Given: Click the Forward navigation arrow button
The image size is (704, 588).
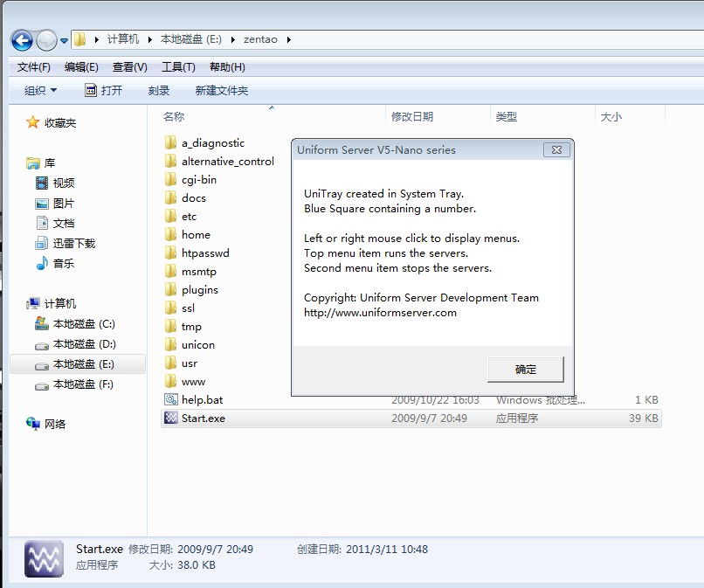Looking at the screenshot, I should point(46,41).
